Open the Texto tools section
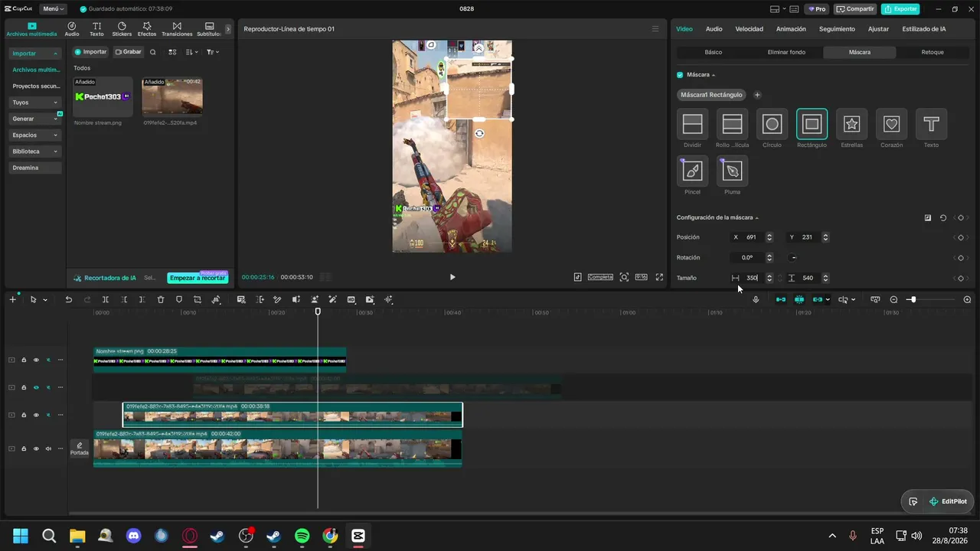The width and height of the screenshot is (980, 551). pyautogui.click(x=96, y=29)
